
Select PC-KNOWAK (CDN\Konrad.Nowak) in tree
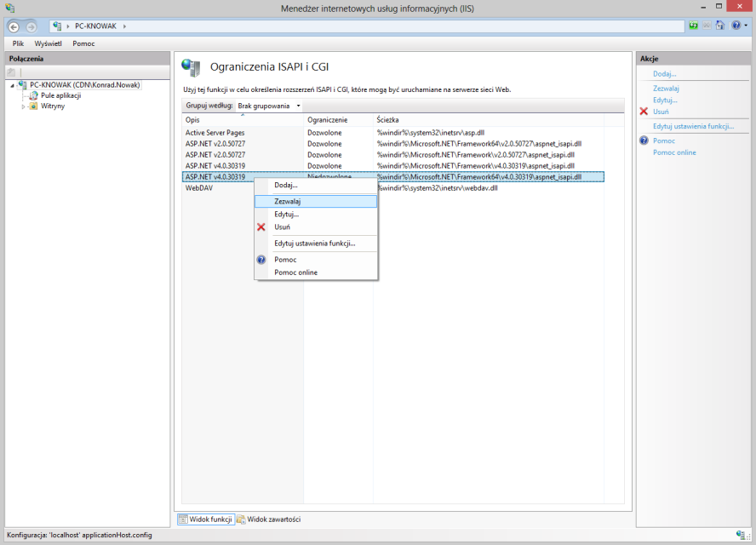[85, 85]
